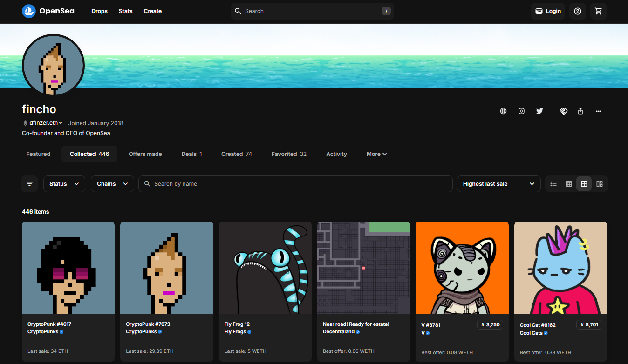Expand the Status filter dropdown
This screenshot has width=628, height=364.
point(64,184)
